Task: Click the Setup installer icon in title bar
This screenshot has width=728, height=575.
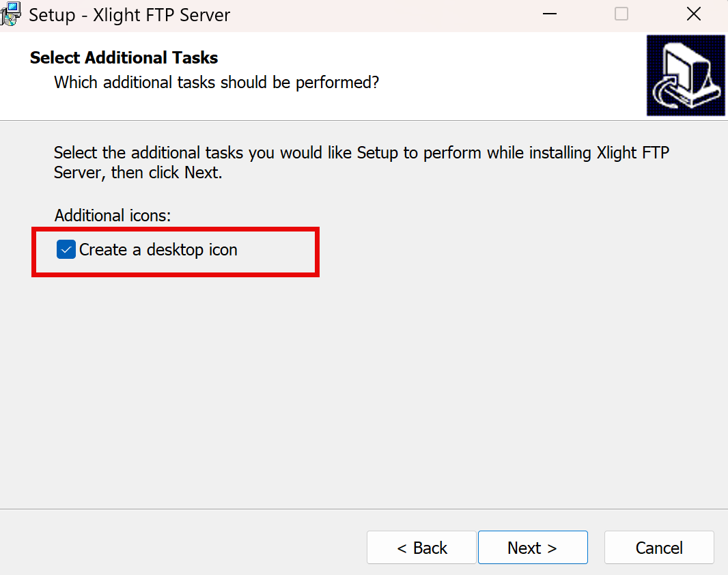Action: pos(11,14)
